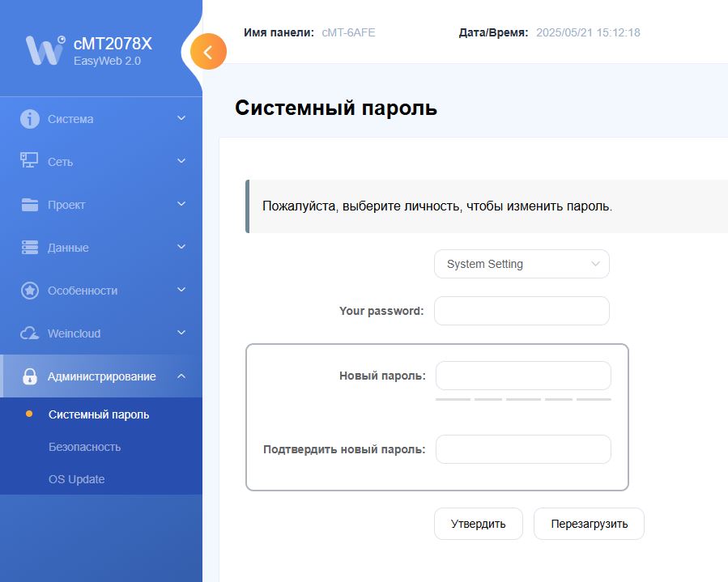728x582 pixels.
Task: Click the Сеть network icon
Action: (x=30, y=161)
